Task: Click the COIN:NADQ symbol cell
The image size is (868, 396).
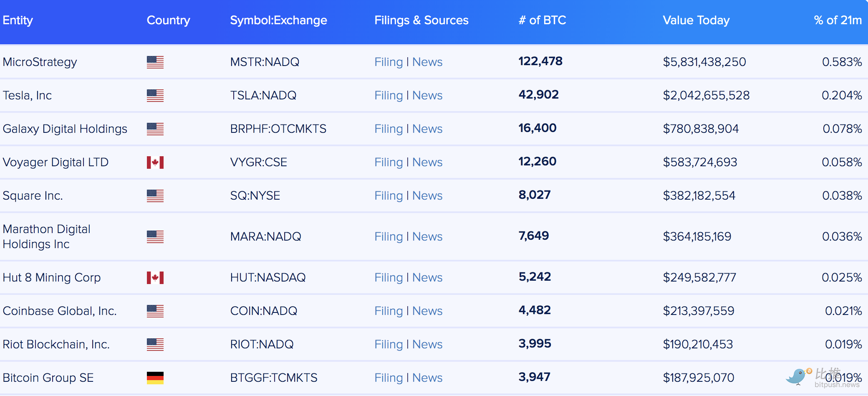Action: 264,311
